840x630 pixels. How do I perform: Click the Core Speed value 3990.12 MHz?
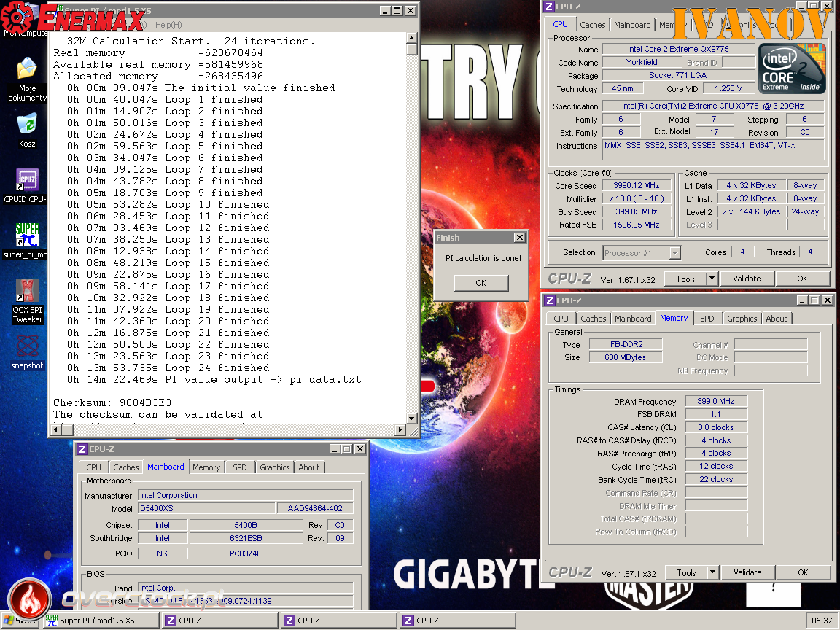point(637,185)
